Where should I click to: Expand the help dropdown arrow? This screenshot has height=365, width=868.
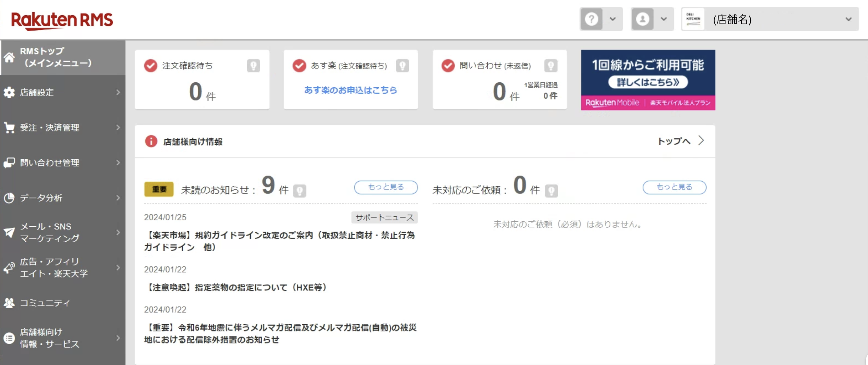pos(613,19)
